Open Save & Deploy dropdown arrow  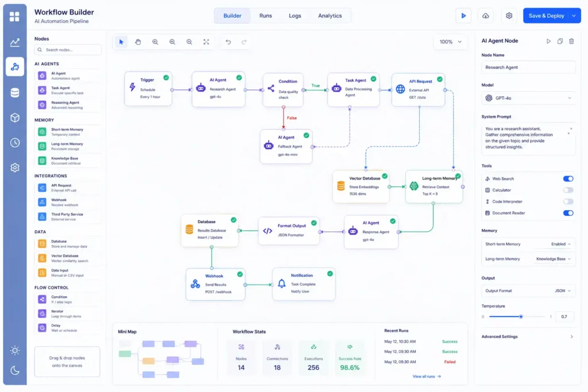point(574,15)
